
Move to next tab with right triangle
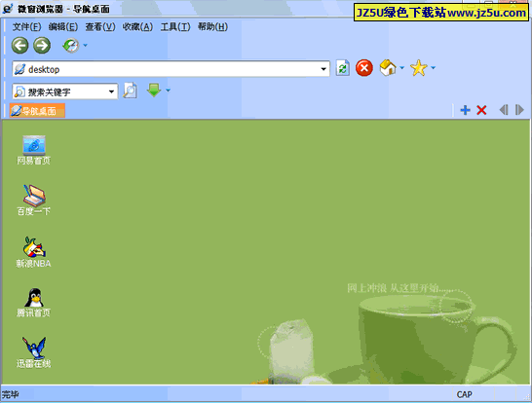pyautogui.click(x=519, y=110)
